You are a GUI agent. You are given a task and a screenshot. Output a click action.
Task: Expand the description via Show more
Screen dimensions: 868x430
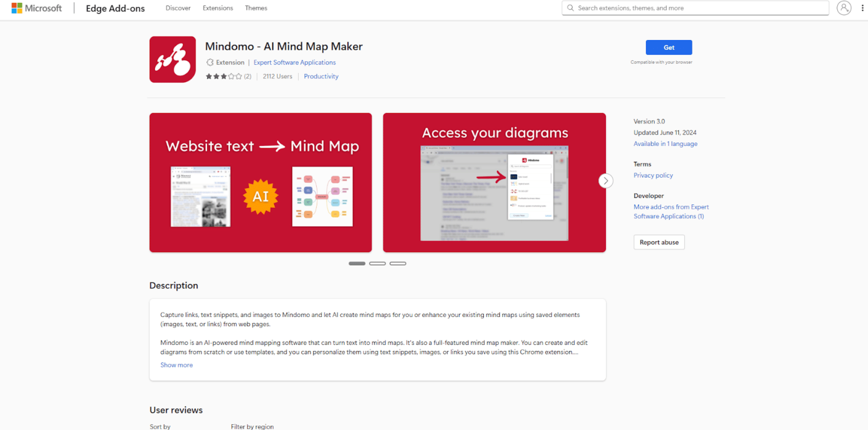pyautogui.click(x=176, y=365)
